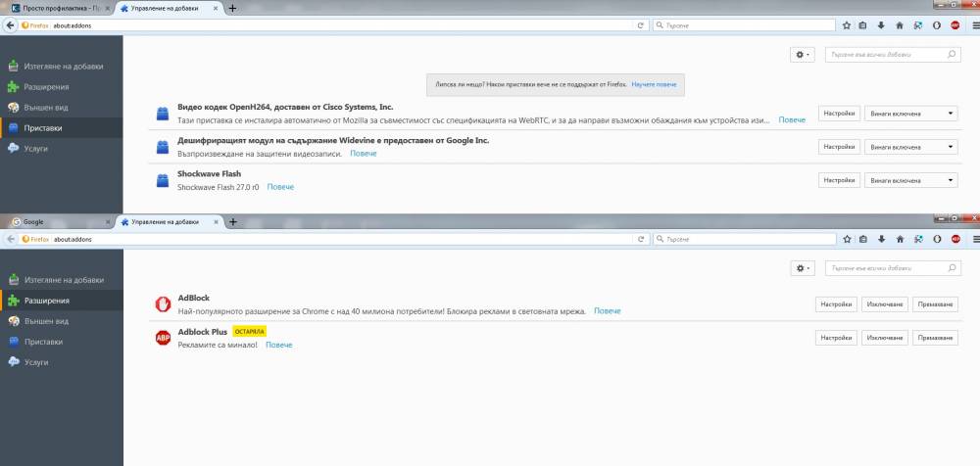Click the Adblock Plus ABP list icon
Viewport: 980px width, 466px height.
(163, 338)
